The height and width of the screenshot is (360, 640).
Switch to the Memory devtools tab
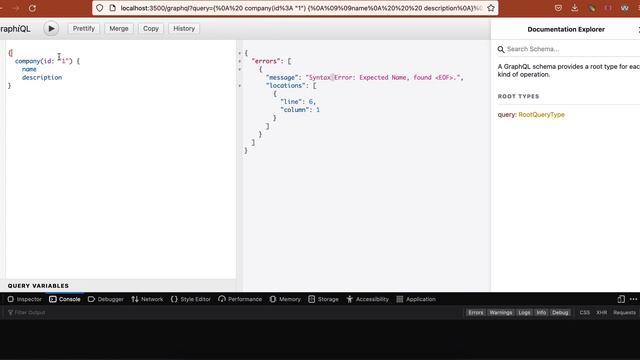tap(285, 299)
